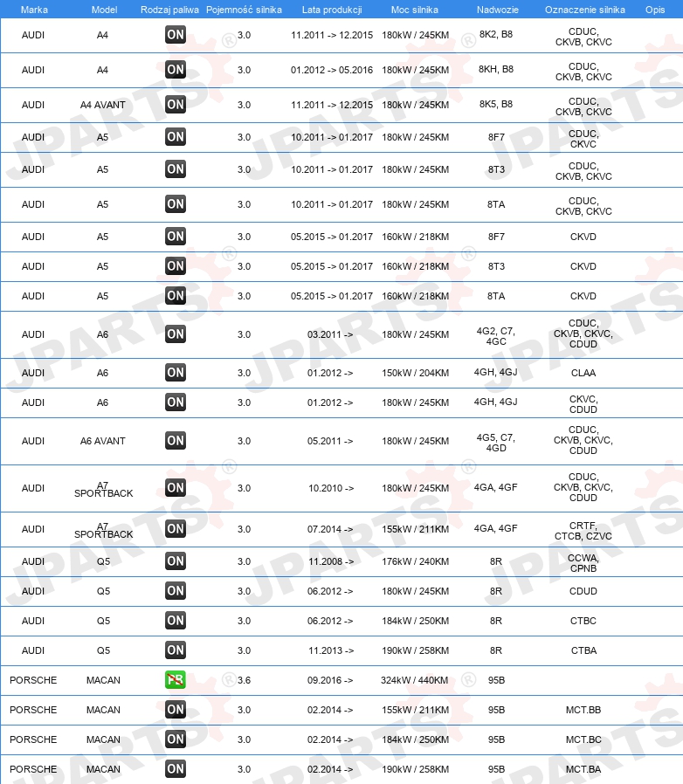
Task: Click the body cell '4G2, C7, 4GC'
Action: pyautogui.click(x=496, y=336)
